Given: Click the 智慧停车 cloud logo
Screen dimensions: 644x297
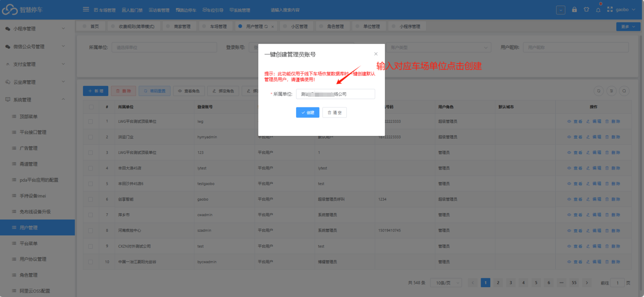Looking at the screenshot, I should coord(10,9).
